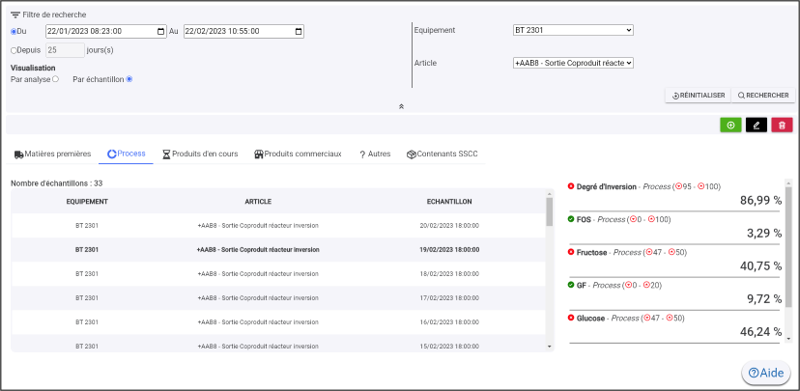800x391 pixels.
Task: Click the RÉINITIALISER button
Action: point(698,95)
